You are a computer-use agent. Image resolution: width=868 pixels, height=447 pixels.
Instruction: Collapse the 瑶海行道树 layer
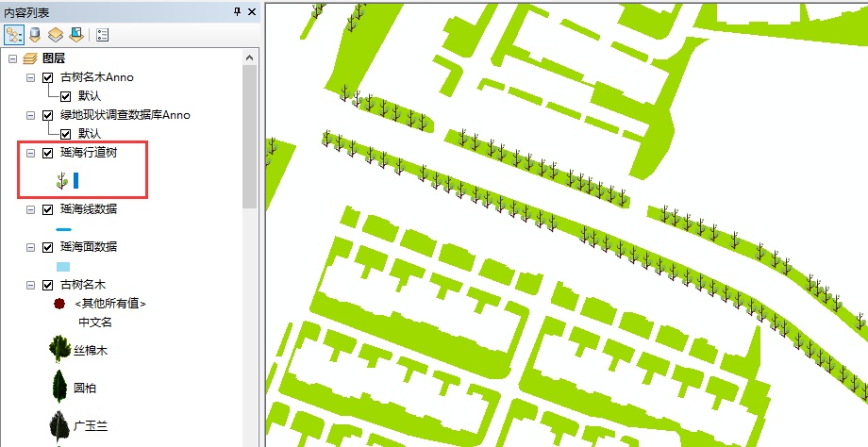click(31, 153)
